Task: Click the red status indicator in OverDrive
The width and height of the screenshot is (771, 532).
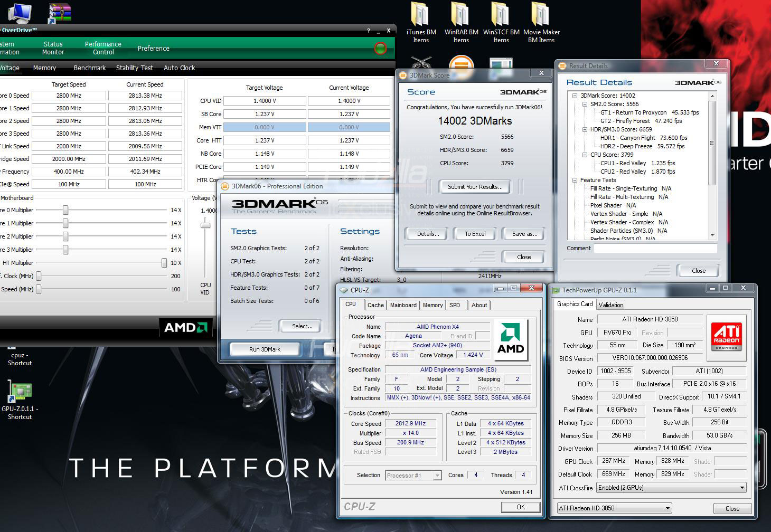Action: (x=380, y=49)
